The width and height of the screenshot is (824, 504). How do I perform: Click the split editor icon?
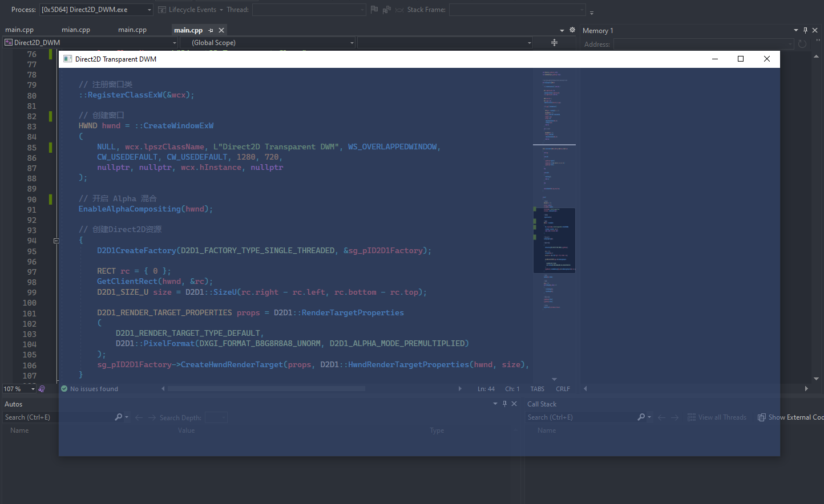click(554, 43)
